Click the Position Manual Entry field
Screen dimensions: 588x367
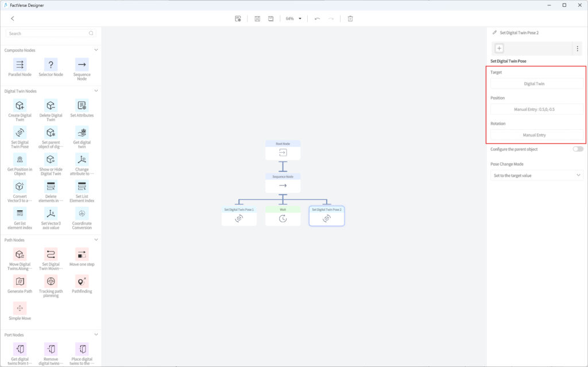point(537,109)
